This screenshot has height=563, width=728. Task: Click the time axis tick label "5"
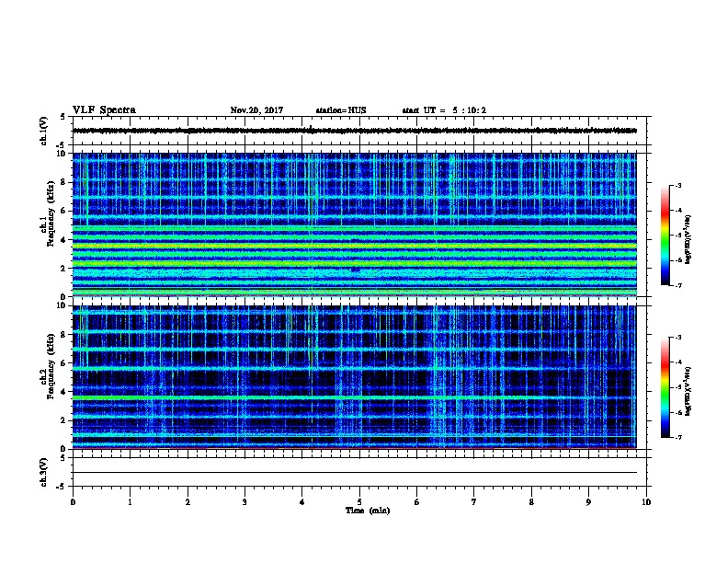359,501
